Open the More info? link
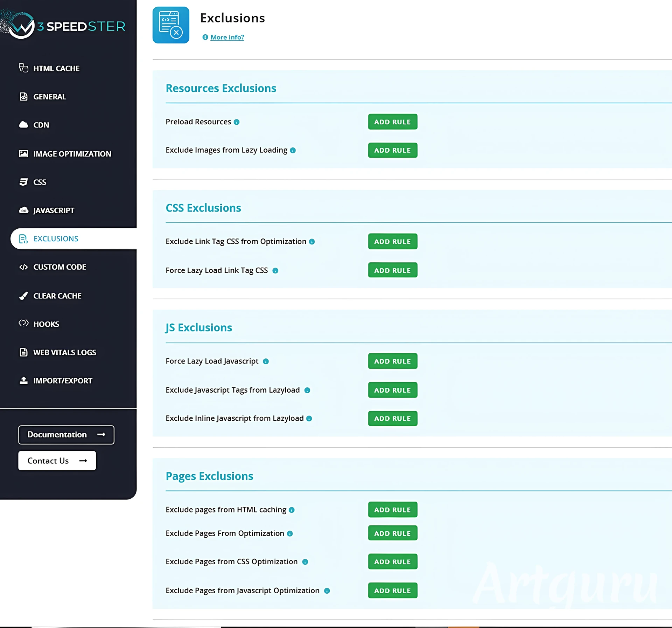672x628 pixels. point(227,37)
